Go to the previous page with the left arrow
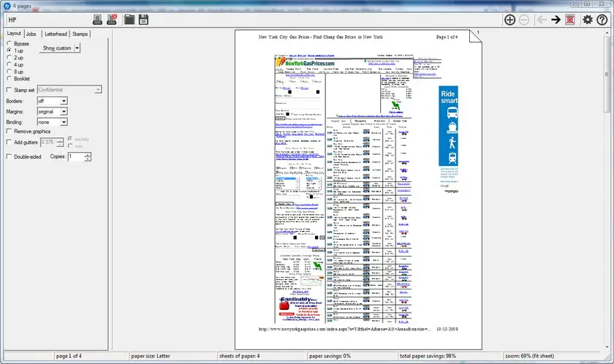The width and height of the screenshot is (614, 364). [542, 20]
